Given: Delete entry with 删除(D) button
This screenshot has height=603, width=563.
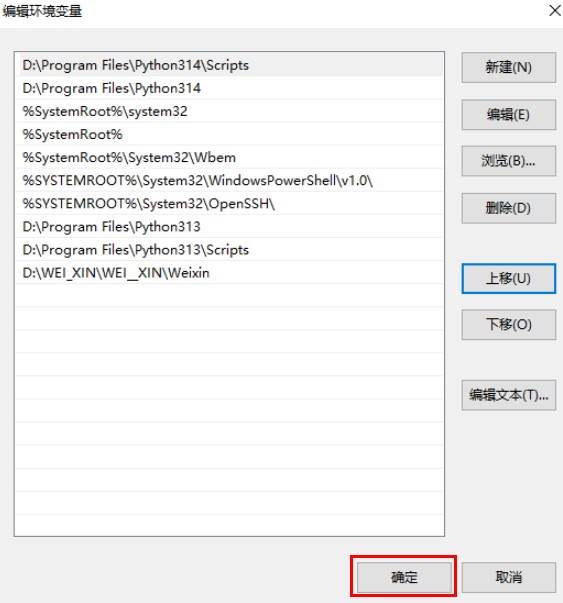Looking at the screenshot, I should pos(508,208).
